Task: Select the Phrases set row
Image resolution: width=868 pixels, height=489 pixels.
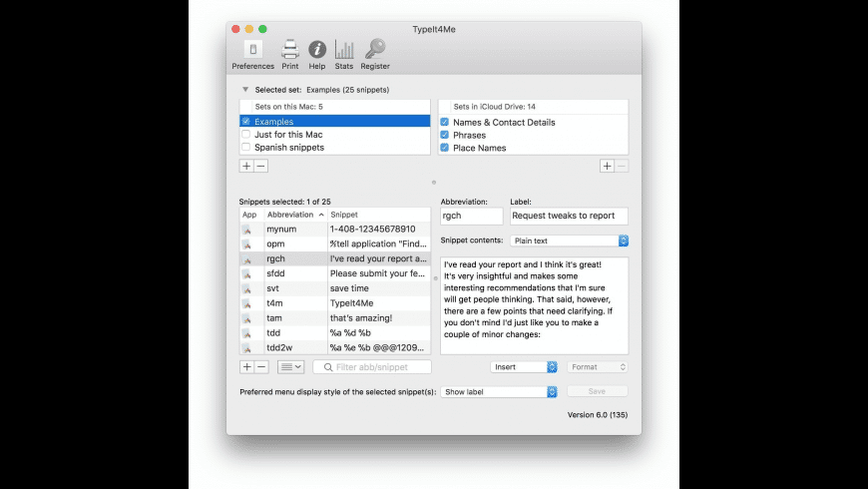Action: pyautogui.click(x=533, y=135)
